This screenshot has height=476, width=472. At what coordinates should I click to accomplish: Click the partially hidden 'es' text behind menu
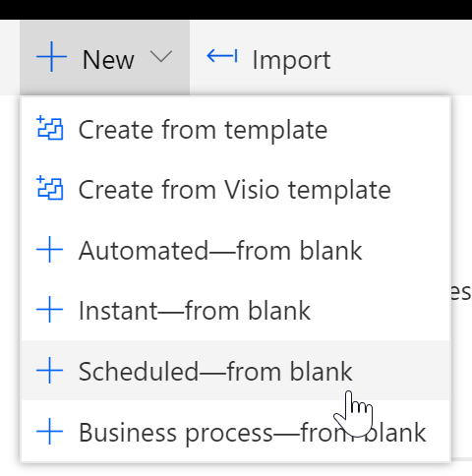pyautogui.click(x=461, y=291)
